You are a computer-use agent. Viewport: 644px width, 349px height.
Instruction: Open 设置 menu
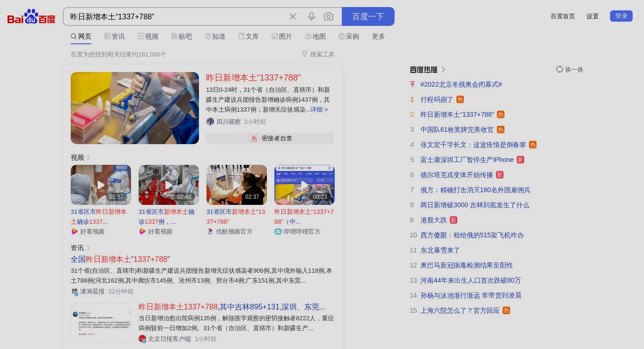point(593,16)
